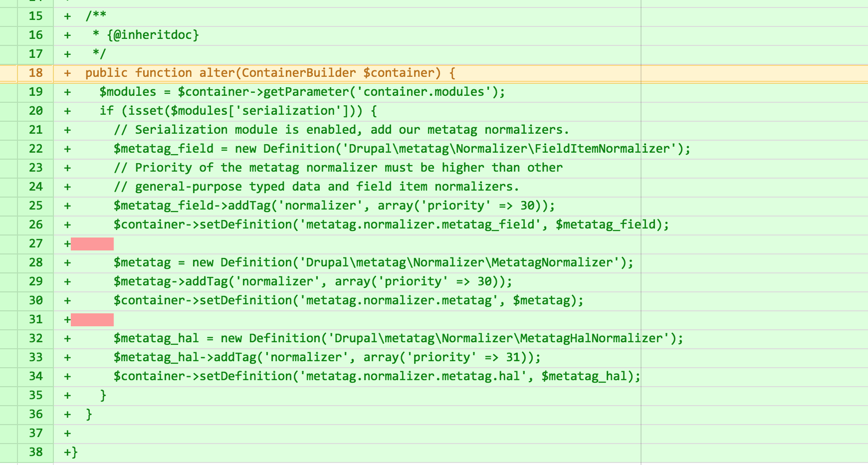Click line number 27
Viewport: 868px width, 465px height.
tap(35, 243)
